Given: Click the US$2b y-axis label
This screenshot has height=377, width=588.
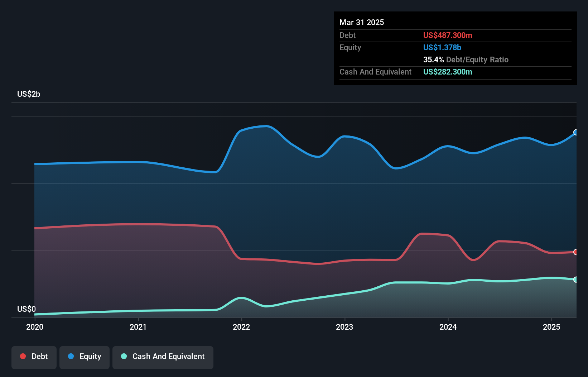Looking at the screenshot, I should (29, 94).
